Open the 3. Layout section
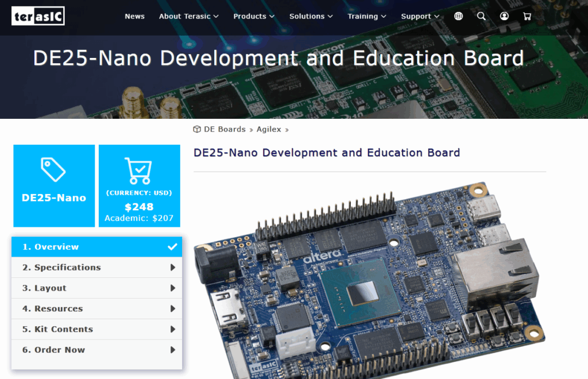This screenshot has width=588, height=379. [x=96, y=288]
